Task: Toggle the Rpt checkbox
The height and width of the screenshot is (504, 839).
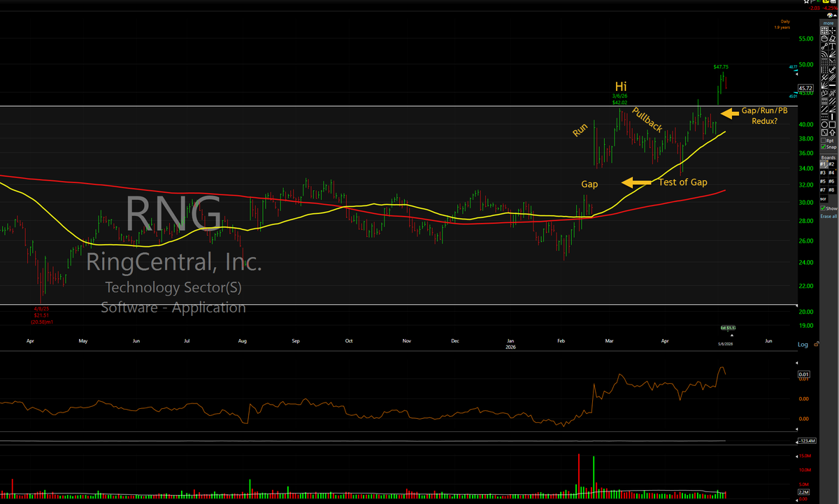Action: [823, 141]
